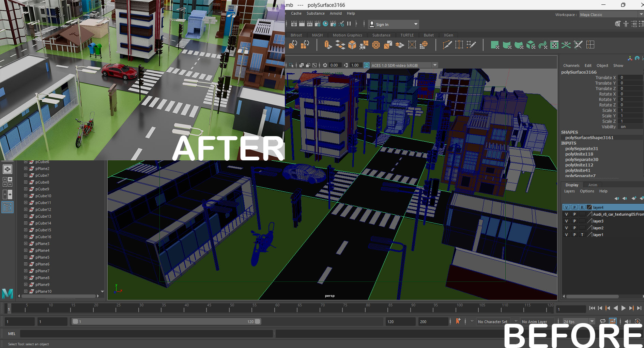The height and width of the screenshot is (348, 644).
Task: Create new empty layer icon
Action: coord(634,198)
